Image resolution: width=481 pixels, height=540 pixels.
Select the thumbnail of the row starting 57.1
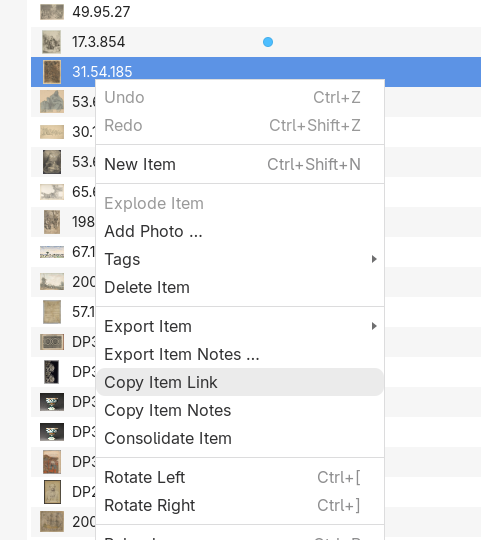click(x=52, y=312)
